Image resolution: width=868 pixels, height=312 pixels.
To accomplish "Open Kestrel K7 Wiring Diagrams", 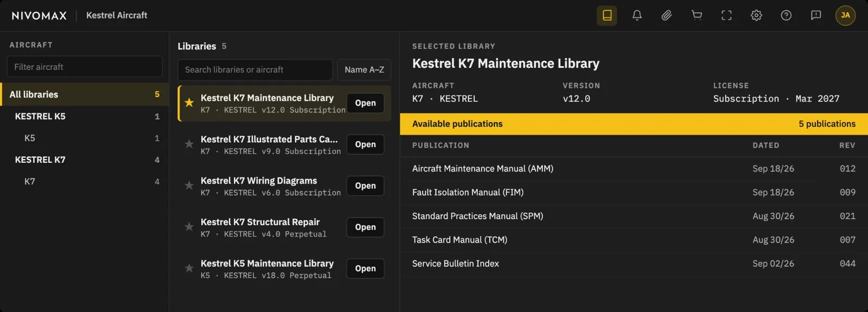I will [x=365, y=186].
